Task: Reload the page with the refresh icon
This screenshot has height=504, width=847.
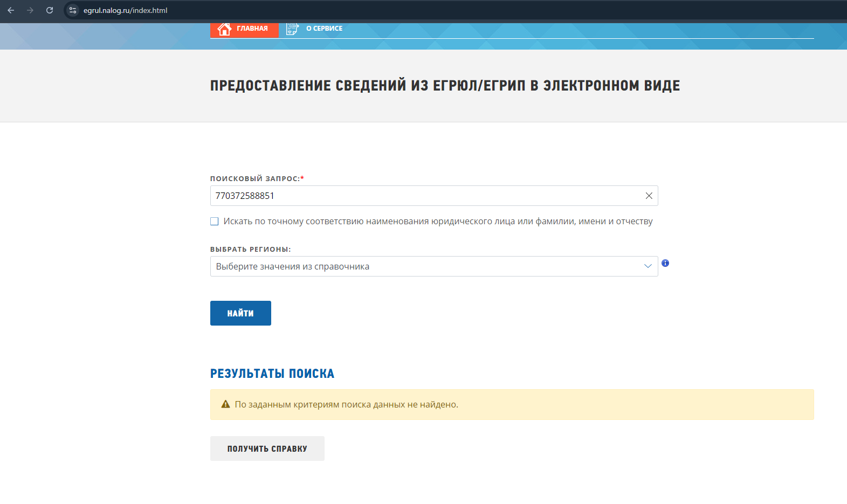Action: point(50,10)
